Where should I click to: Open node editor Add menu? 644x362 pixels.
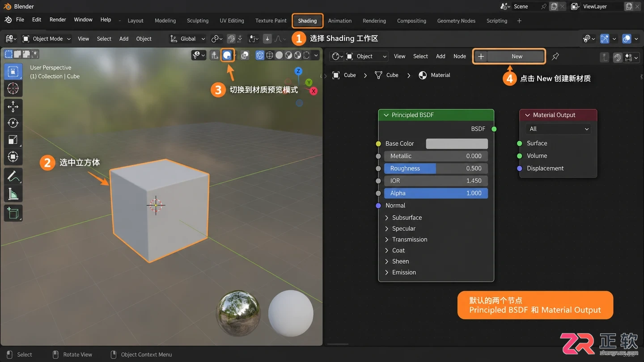pyautogui.click(x=441, y=56)
